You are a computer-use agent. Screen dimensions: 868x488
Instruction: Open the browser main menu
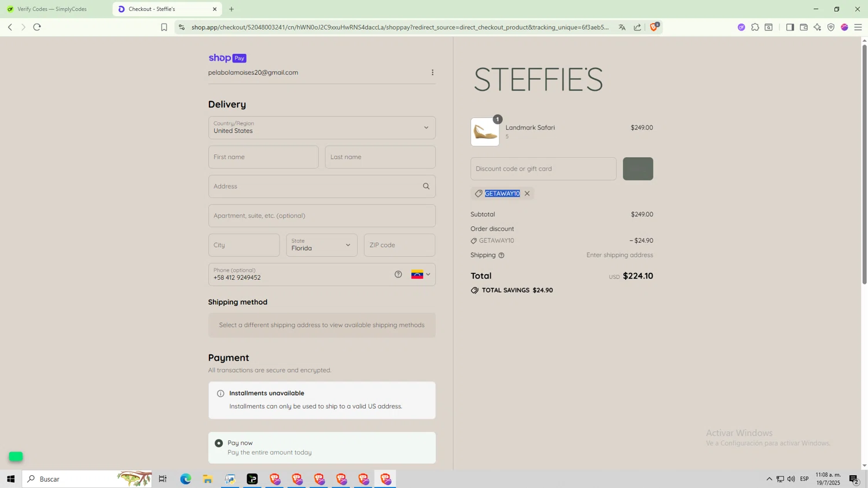click(x=858, y=27)
